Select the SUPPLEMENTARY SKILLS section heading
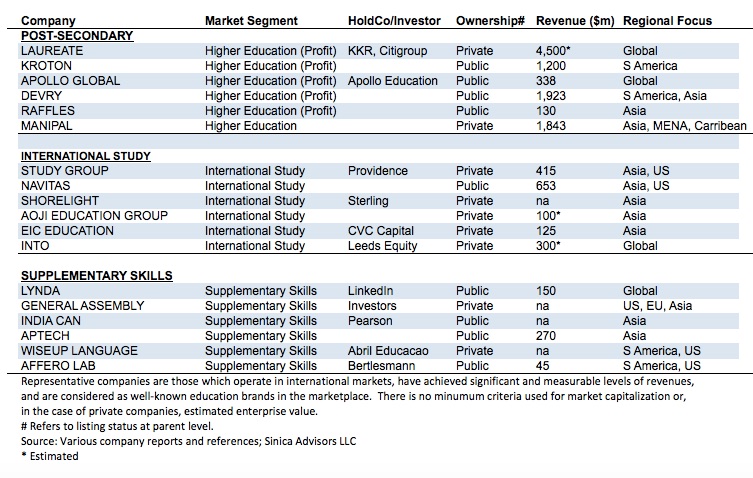 [x=96, y=276]
